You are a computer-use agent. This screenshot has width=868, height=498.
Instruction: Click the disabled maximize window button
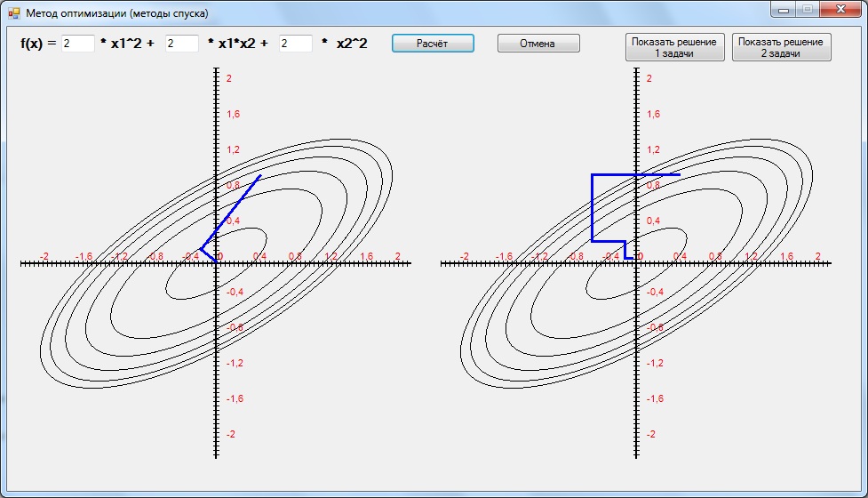pos(807,10)
